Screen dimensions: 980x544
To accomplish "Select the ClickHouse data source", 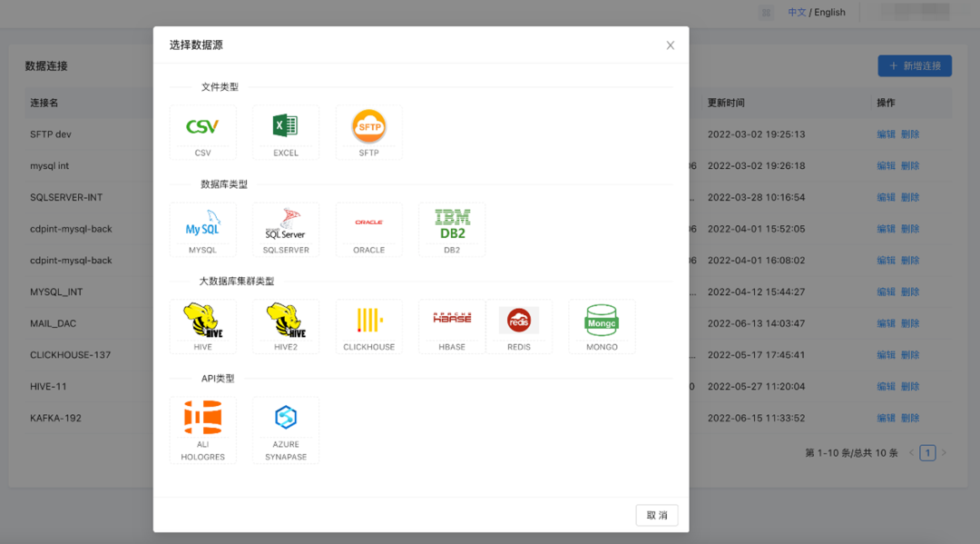I will [x=368, y=326].
